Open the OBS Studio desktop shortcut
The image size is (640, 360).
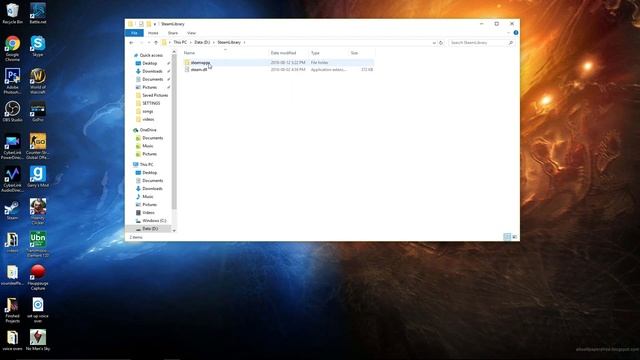tap(12, 111)
